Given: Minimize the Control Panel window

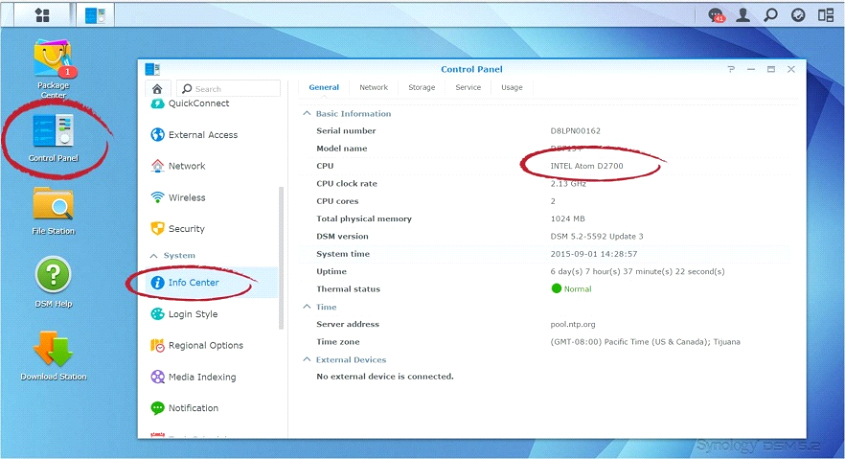Looking at the screenshot, I should pos(751,69).
